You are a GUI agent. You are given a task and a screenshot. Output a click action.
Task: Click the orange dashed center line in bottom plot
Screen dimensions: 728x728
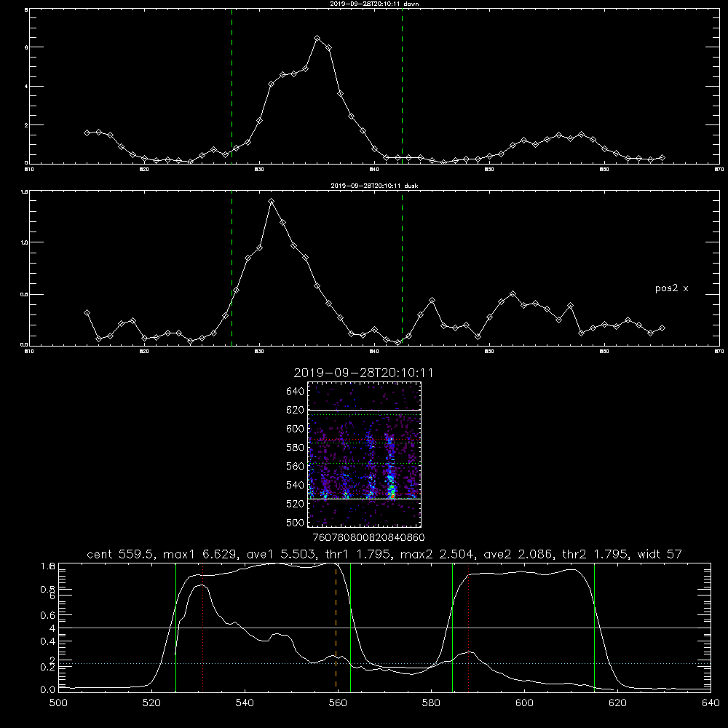[336, 629]
